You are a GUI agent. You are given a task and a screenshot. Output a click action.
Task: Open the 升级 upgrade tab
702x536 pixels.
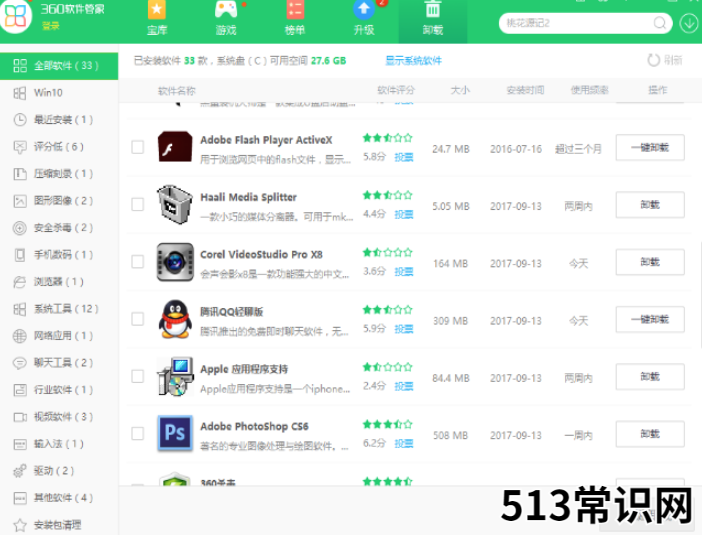[364, 19]
